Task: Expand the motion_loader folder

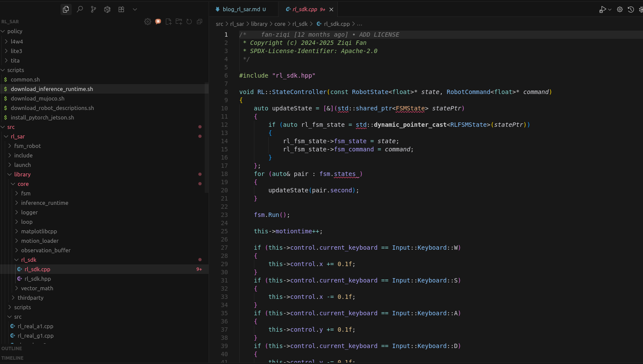Action: [x=104, y=241]
